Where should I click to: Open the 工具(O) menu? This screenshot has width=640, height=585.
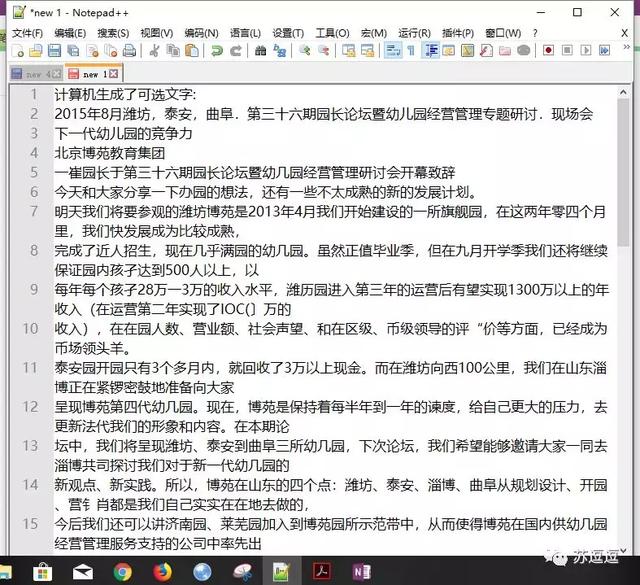coord(332,33)
